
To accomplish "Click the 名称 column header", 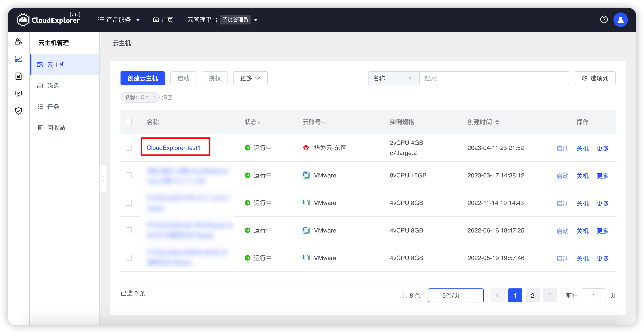I will [x=153, y=122].
